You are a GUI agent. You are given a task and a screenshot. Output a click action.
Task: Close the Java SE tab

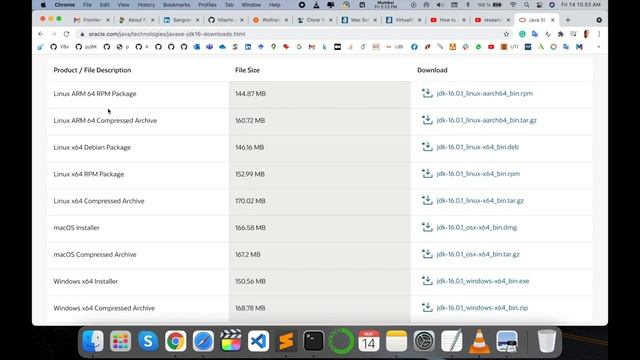pyautogui.click(x=553, y=20)
